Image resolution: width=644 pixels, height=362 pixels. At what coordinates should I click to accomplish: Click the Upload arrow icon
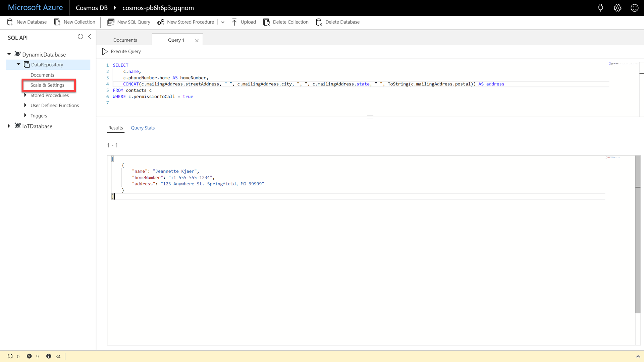coord(234,22)
